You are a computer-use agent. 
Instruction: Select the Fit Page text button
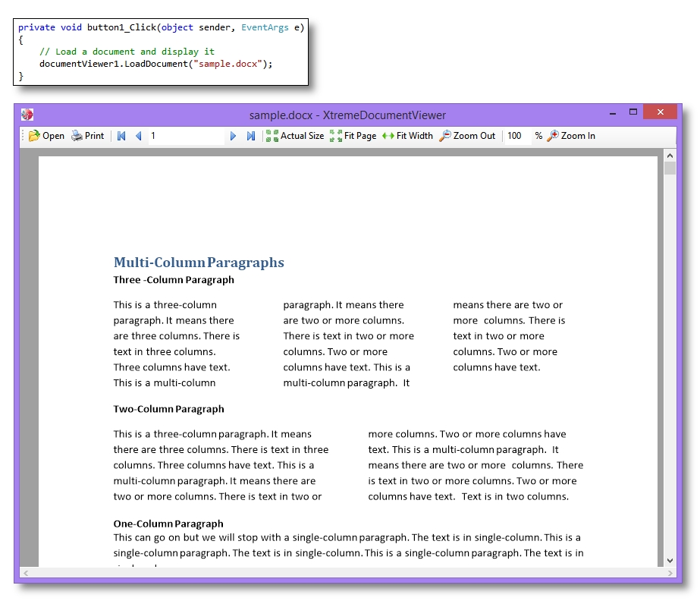point(360,136)
